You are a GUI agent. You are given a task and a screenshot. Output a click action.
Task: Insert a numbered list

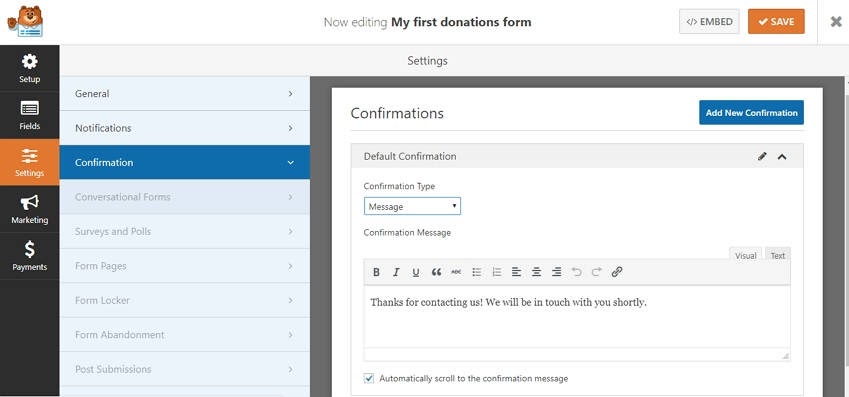point(497,272)
